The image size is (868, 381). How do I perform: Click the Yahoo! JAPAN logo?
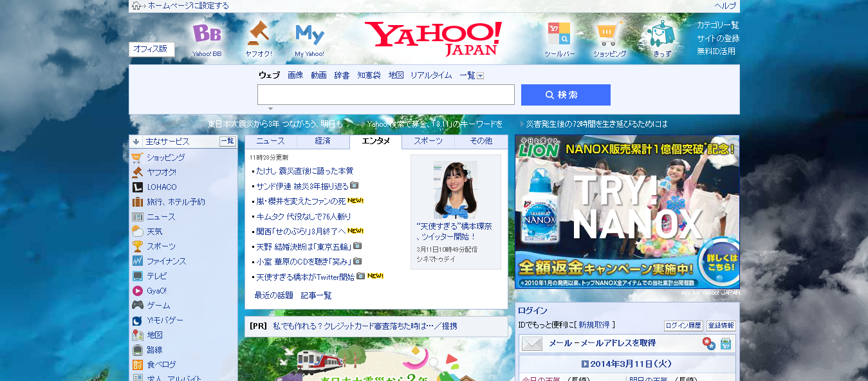pyautogui.click(x=433, y=39)
